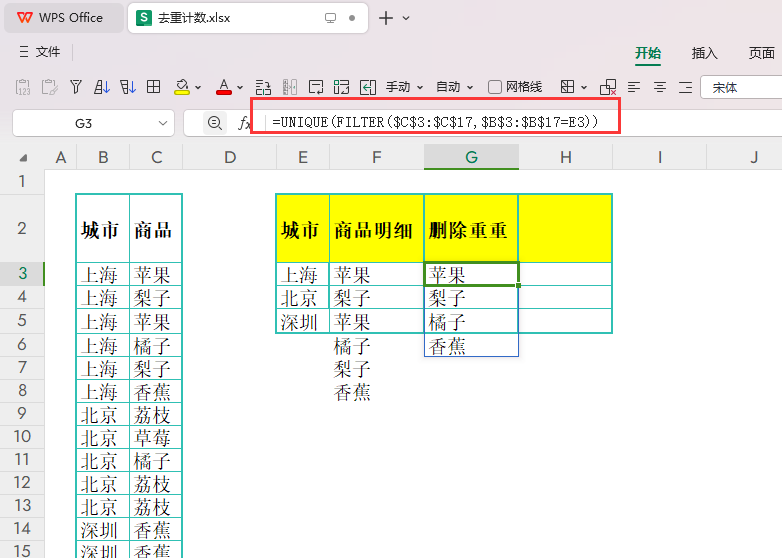Image resolution: width=782 pixels, height=558 pixels.
Task: Click the 城市 header in column B
Action: [103, 228]
